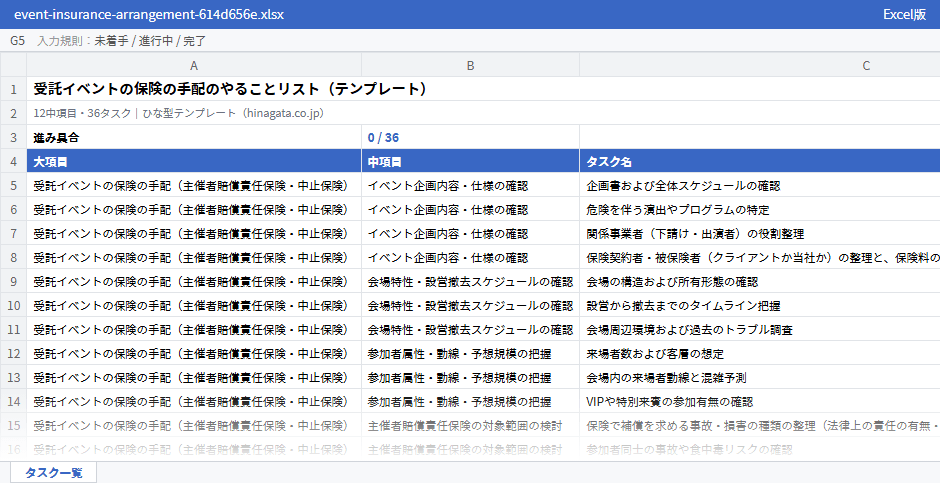This screenshot has height=483, width=940.
Task: Click the title cell 受託イベントの保険の手配のやることリスト
Action: 230,89
